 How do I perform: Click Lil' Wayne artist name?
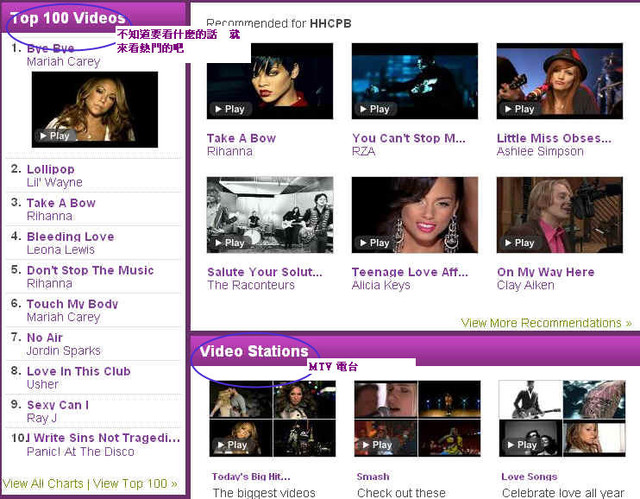click(x=55, y=182)
